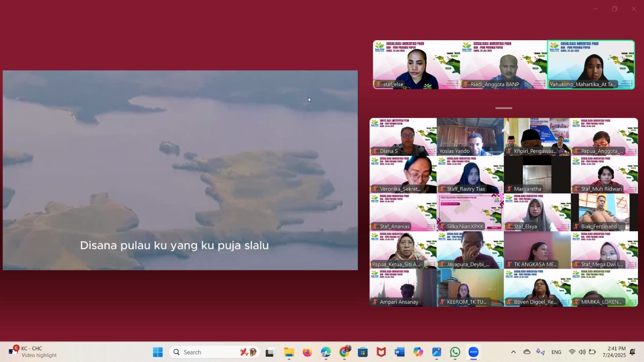Open Zoom from the taskbar
Screen dimensions: 644x362
[x=473, y=352]
